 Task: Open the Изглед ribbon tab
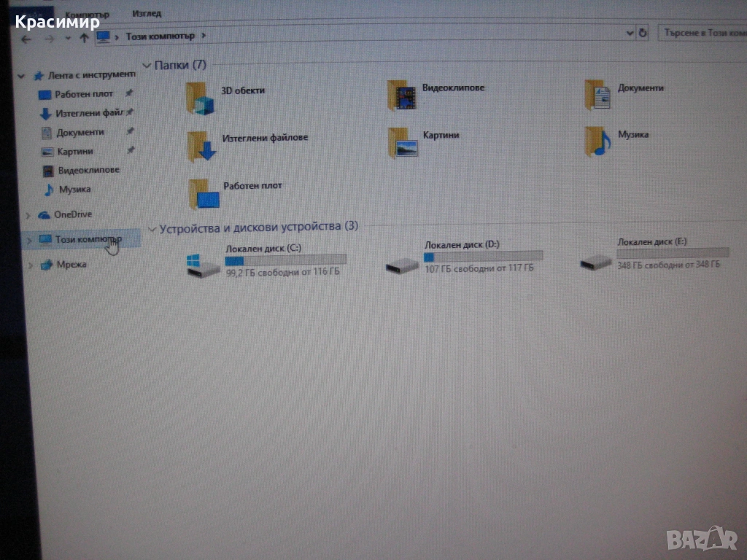[147, 13]
